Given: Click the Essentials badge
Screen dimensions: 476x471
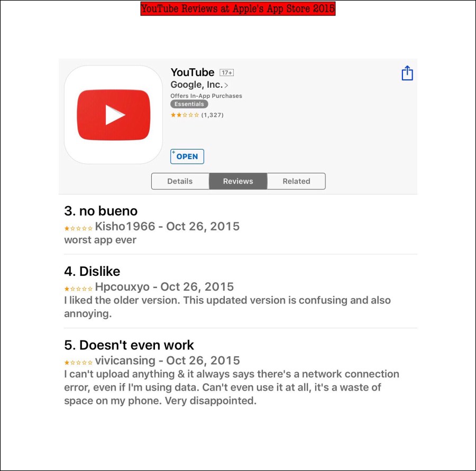Looking at the screenshot, I should 189,104.
